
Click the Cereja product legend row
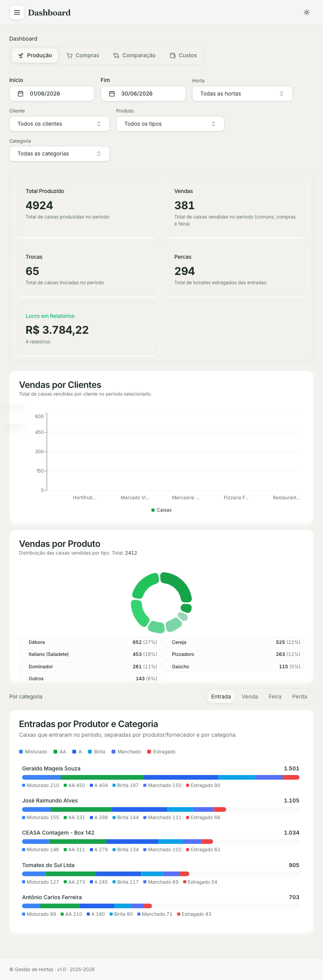click(x=233, y=642)
